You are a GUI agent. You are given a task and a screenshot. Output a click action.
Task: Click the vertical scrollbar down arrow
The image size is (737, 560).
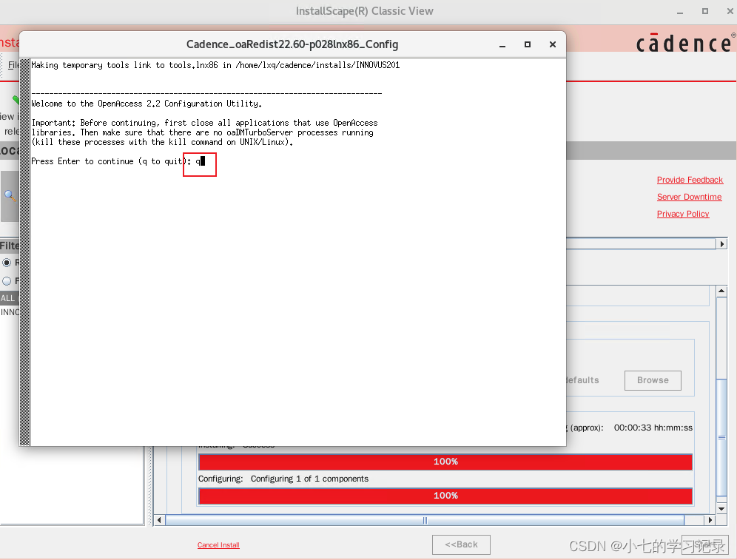point(721,509)
